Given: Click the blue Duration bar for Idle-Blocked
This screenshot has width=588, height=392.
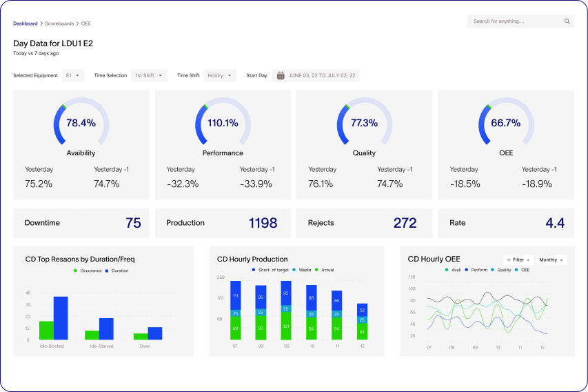Looking at the screenshot, I should point(61,318).
